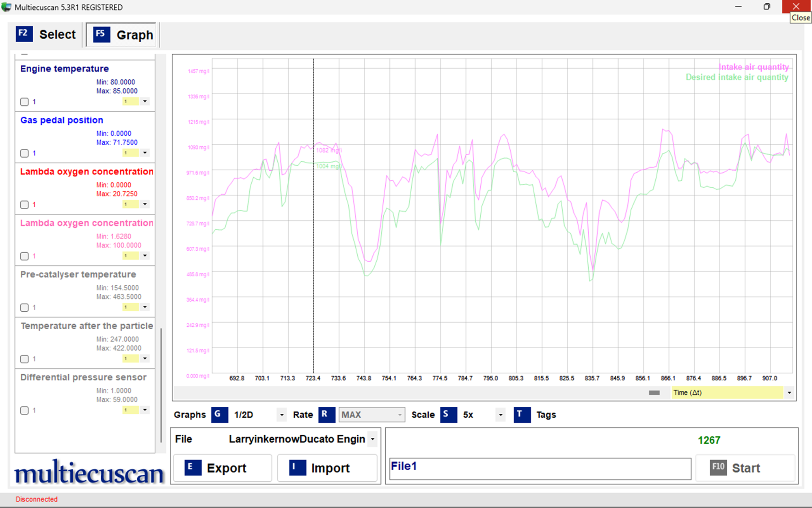Close the Multiecuscan window
This screenshot has height=508, width=812.
point(796,7)
